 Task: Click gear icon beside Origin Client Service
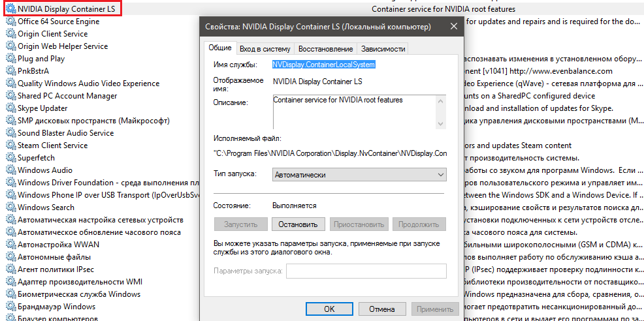click(x=10, y=34)
